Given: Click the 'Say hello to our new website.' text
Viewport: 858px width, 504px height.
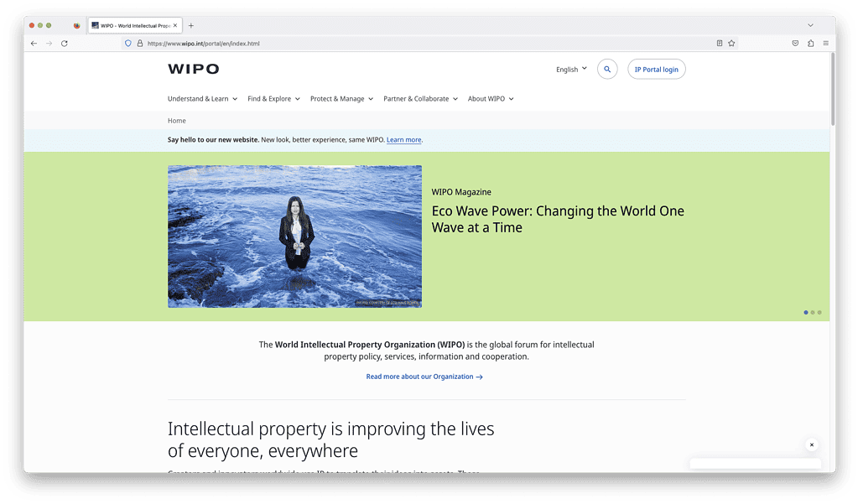Looking at the screenshot, I should coord(213,140).
